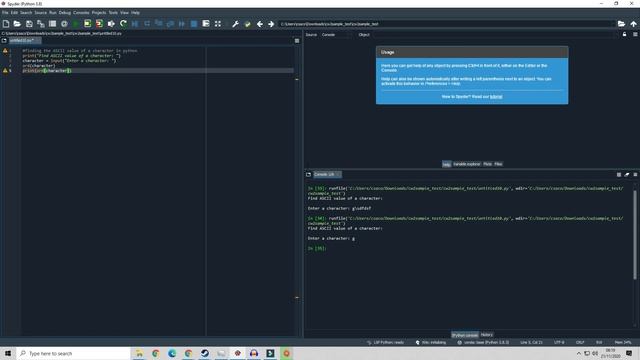640x360 pixels.
Task: Create a new file from toolbar
Action: tap(6, 24)
